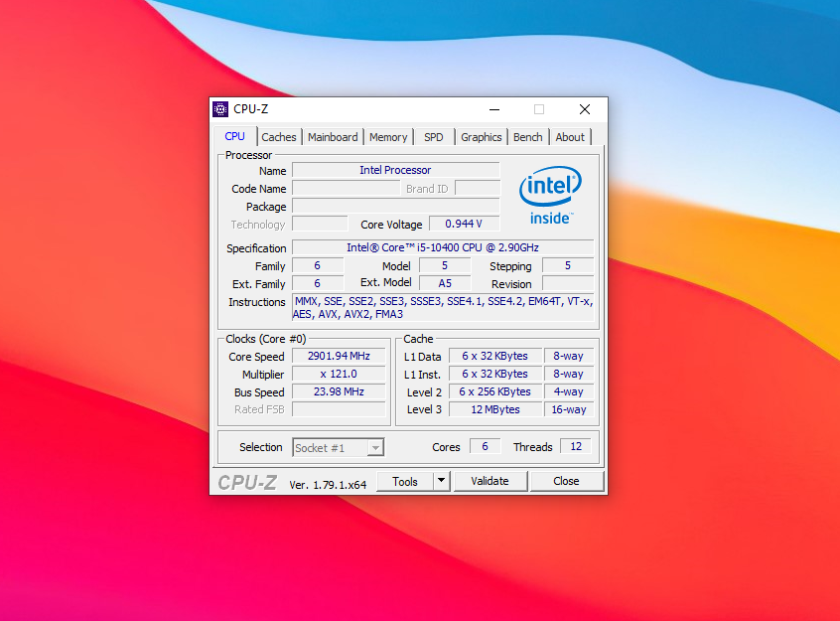Open the Mainboard tab
The image size is (840, 621).
(333, 137)
